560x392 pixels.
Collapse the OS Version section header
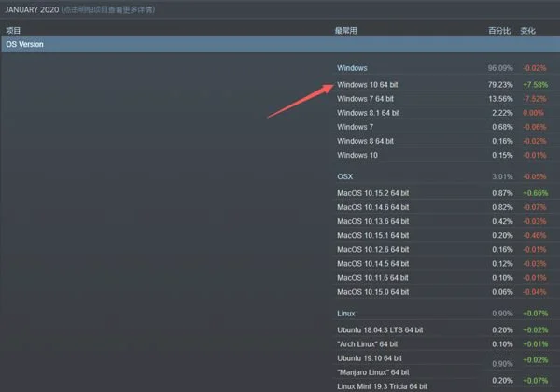click(280, 44)
